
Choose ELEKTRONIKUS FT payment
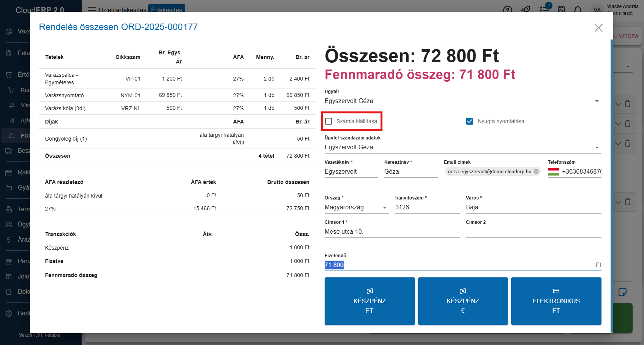click(x=556, y=301)
